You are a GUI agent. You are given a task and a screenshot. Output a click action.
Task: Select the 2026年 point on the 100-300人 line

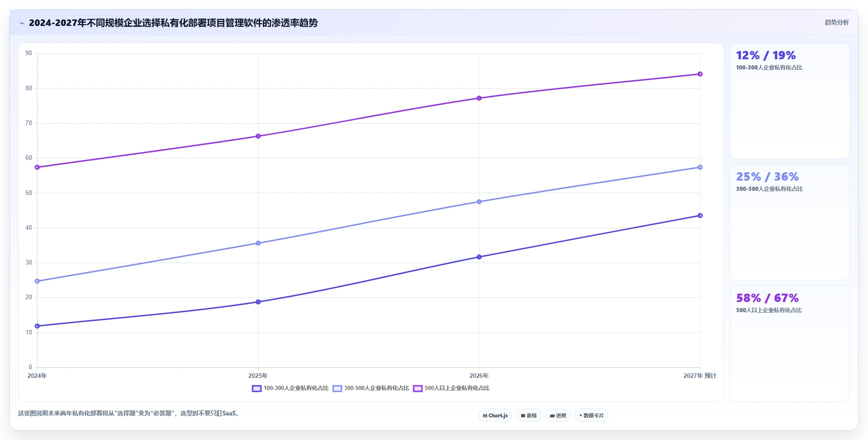point(479,257)
